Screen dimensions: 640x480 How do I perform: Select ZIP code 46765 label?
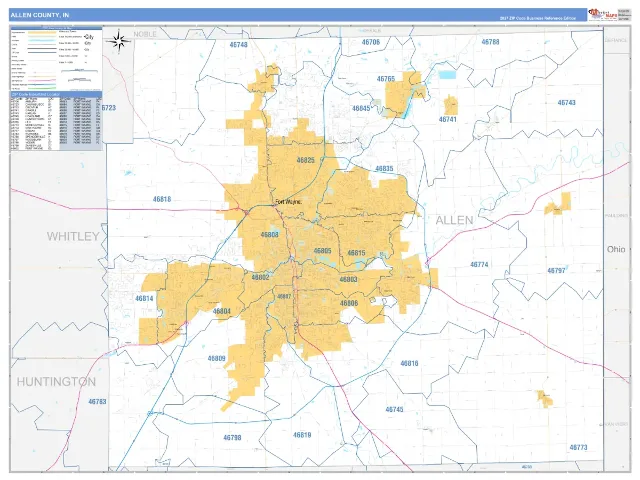point(386,79)
